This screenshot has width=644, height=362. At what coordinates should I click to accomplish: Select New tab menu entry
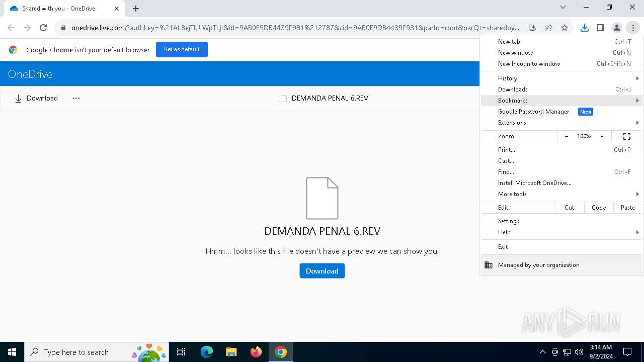point(561,42)
